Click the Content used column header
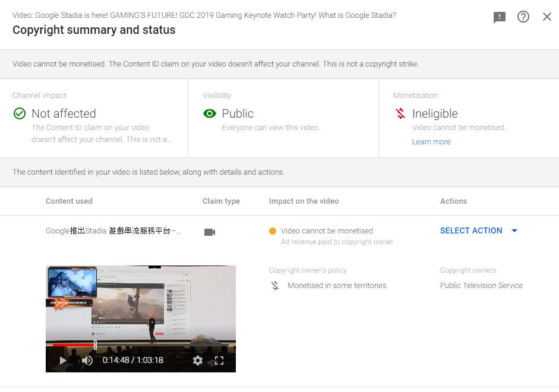This screenshot has height=392, width=559. [69, 201]
